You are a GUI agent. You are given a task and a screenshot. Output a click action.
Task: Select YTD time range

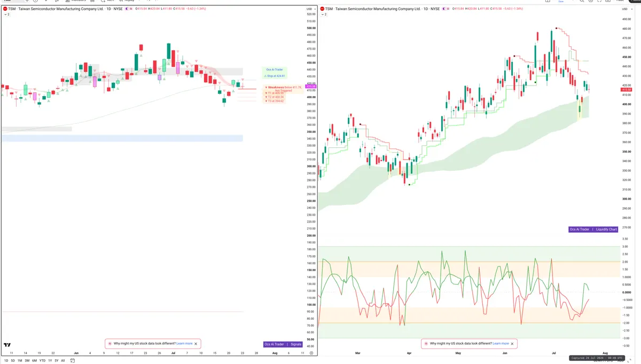pos(42,361)
